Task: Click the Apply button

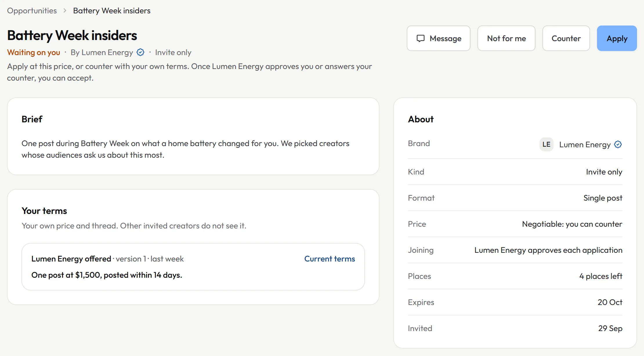Action: coord(617,38)
